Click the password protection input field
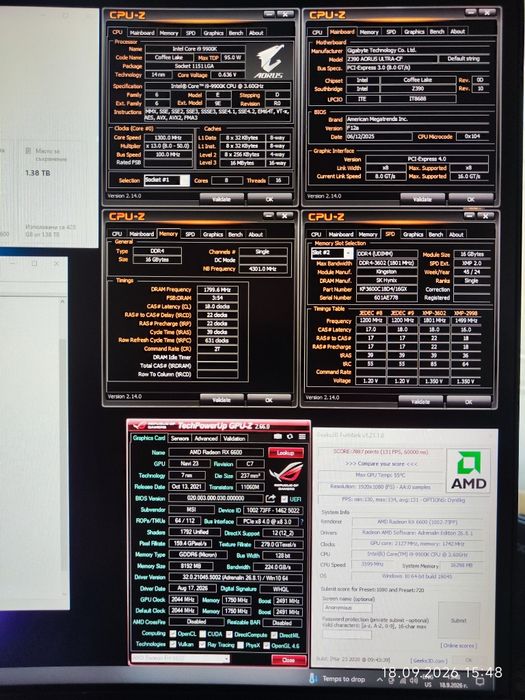 click(x=347, y=634)
